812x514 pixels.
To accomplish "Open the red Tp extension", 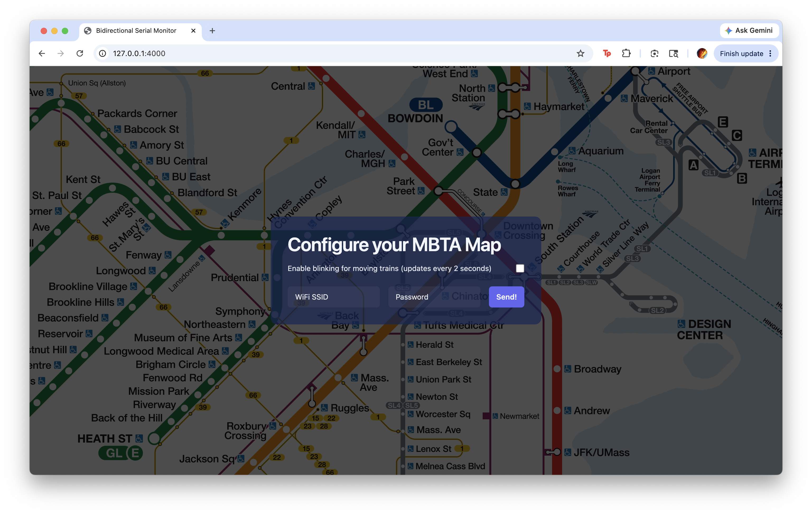I will coord(607,53).
